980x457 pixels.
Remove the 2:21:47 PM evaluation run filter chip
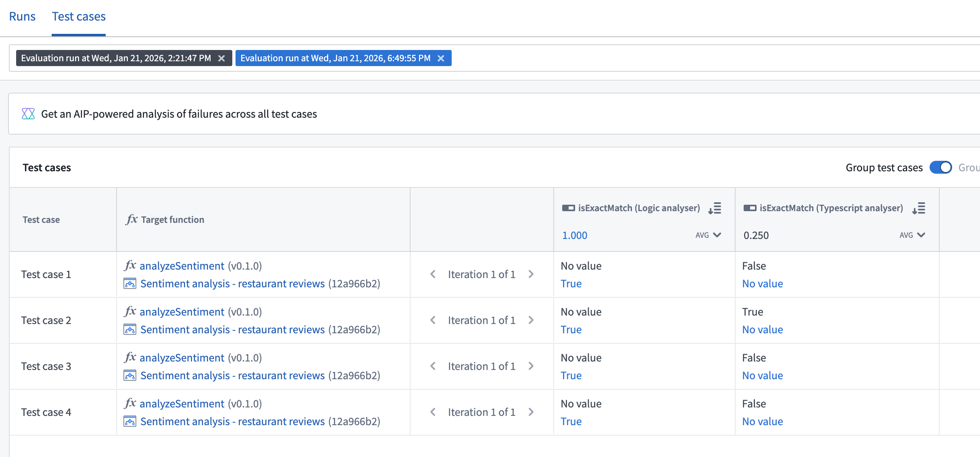[x=221, y=58]
